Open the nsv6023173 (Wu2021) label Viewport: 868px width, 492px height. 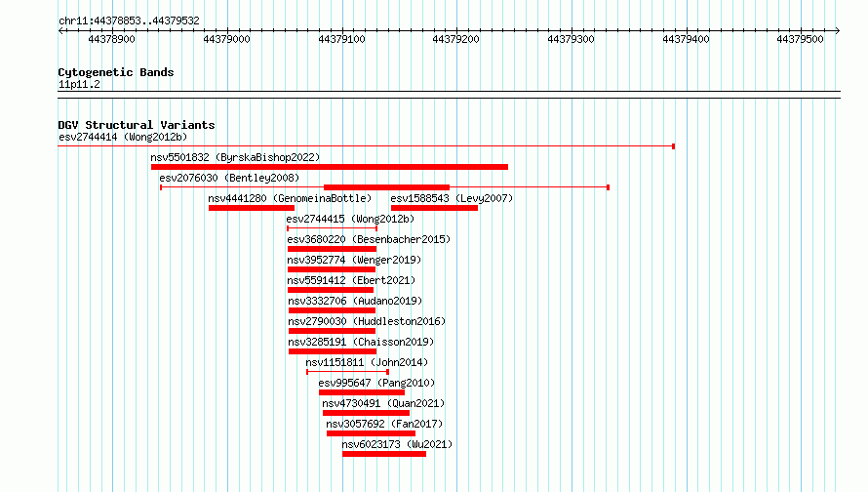pyautogui.click(x=397, y=444)
